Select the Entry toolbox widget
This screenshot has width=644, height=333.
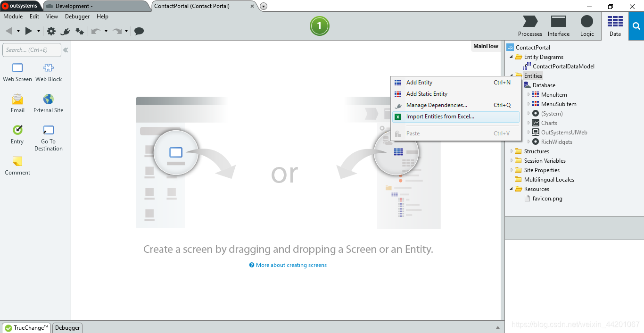pos(17,134)
